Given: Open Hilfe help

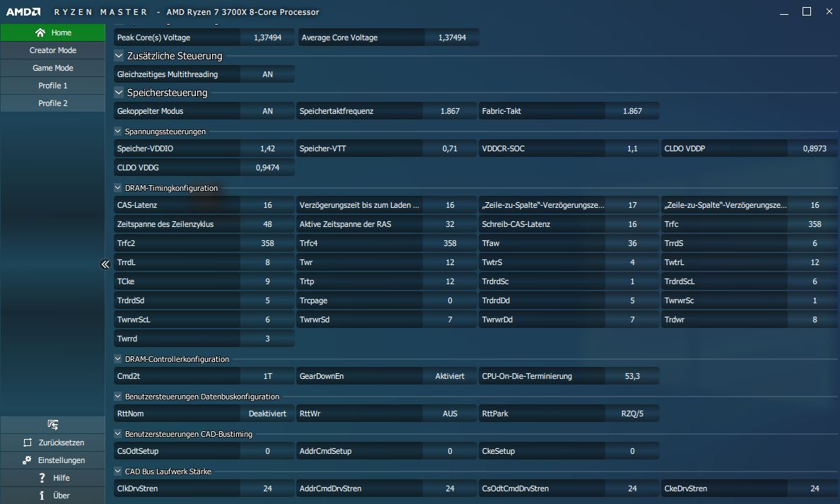Looking at the screenshot, I should [x=52, y=478].
